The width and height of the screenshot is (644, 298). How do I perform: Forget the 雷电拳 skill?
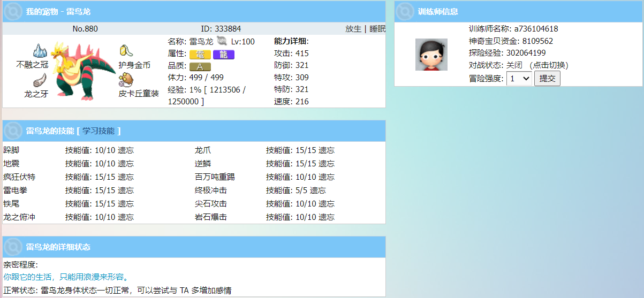126,190
